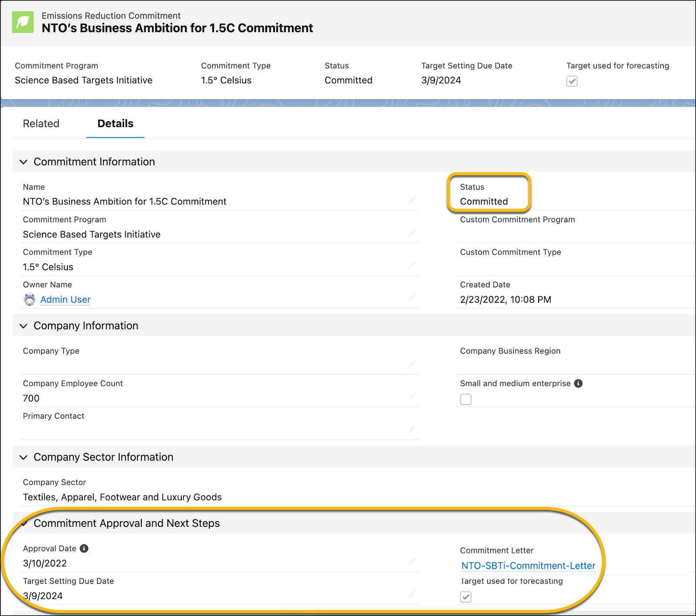Click the header Science Based Targets Initiative value
This screenshot has height=616, width=696.
coord(84,80)
